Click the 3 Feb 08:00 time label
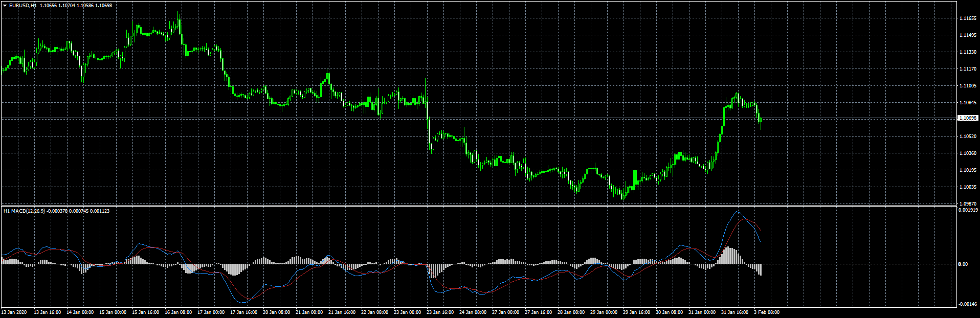980x318 pixels. coord(767,312)
